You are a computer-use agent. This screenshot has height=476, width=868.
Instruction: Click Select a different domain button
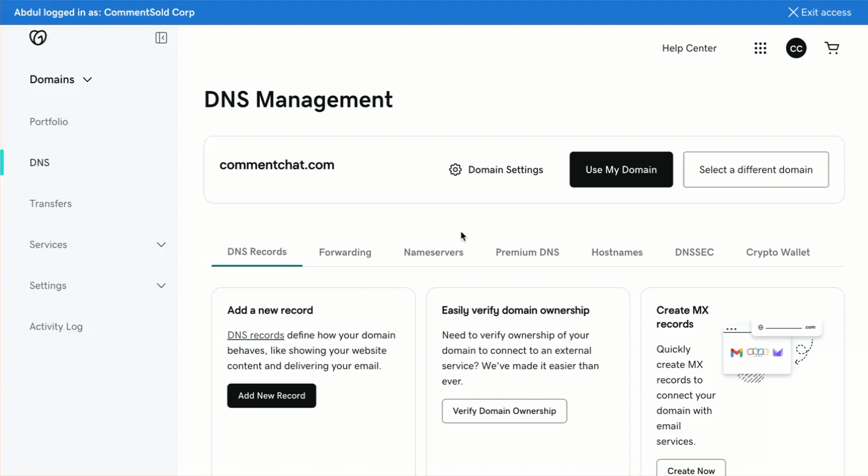(755, 170)
